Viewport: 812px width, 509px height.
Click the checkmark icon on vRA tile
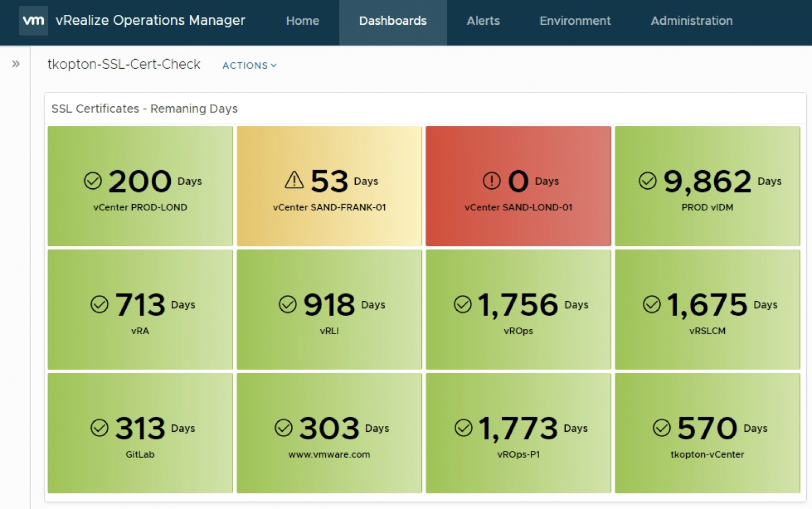(x=99, y=304)
